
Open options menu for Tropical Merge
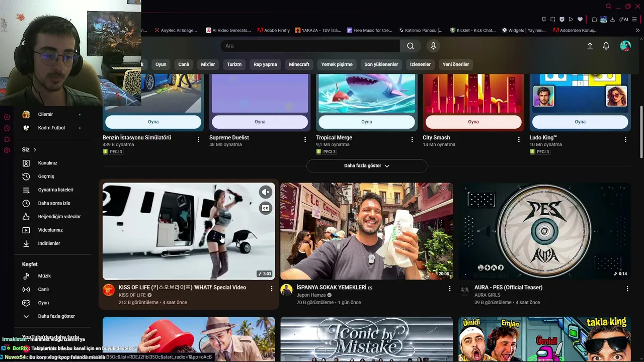tap(412, 139)
